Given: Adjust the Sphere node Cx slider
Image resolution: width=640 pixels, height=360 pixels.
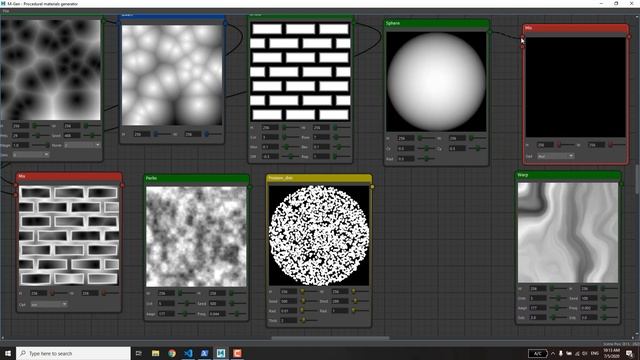Looking at the screenshot, I should pos(427,148).
